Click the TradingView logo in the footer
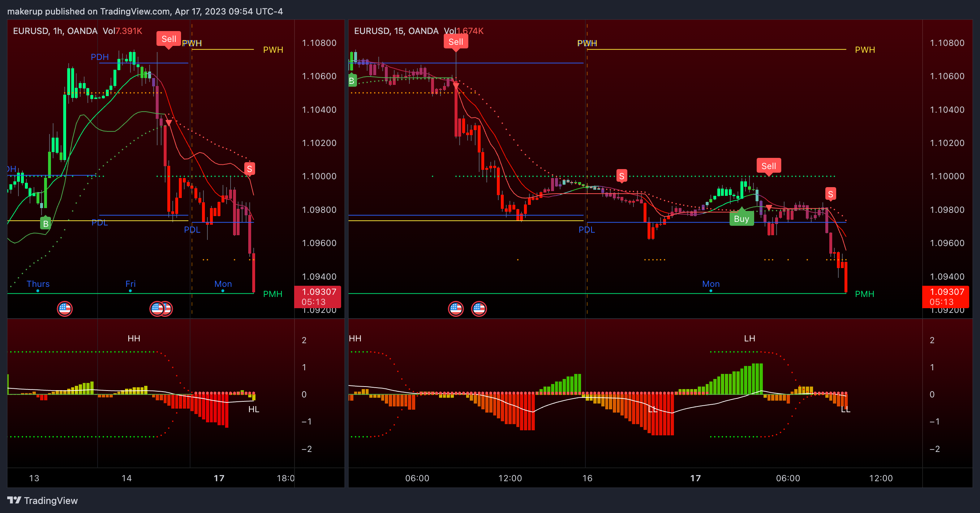980x513 pixels. (42, 500)
